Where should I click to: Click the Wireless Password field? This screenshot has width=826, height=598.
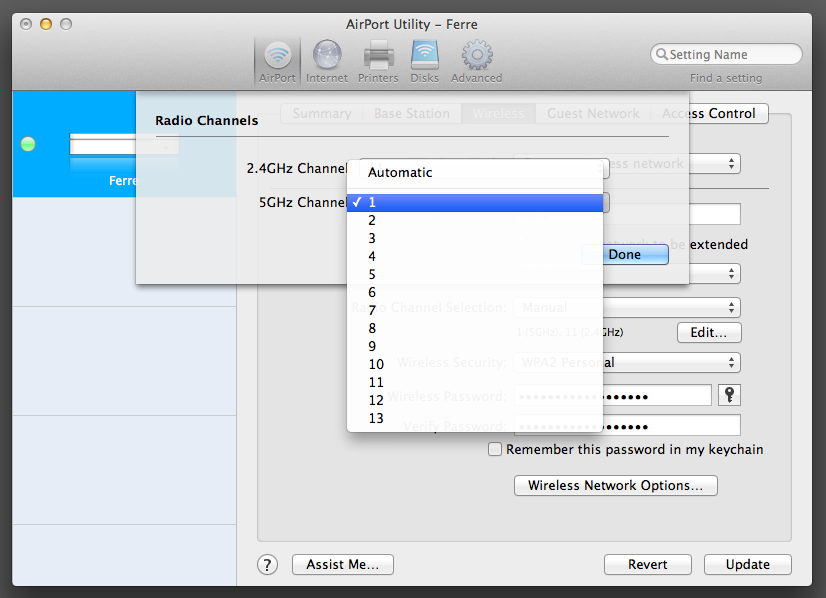(x=613, y=395)
